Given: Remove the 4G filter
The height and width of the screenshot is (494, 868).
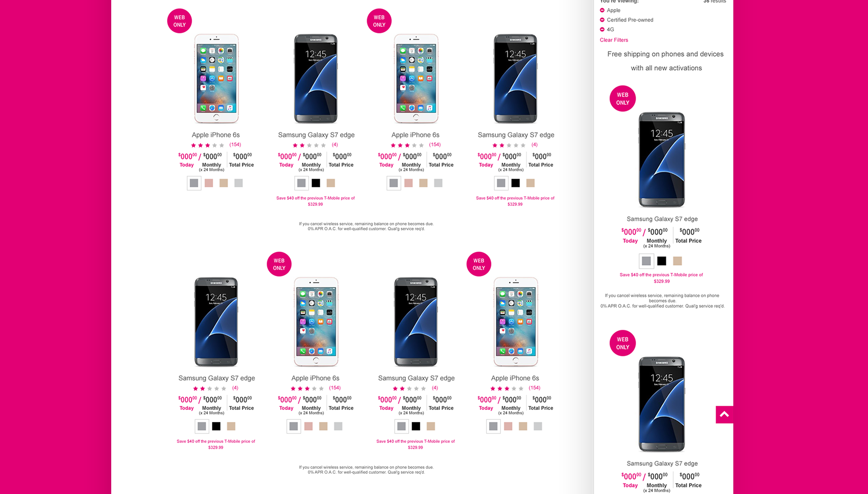Looking at the screenshot, I should tap(602, 29).
